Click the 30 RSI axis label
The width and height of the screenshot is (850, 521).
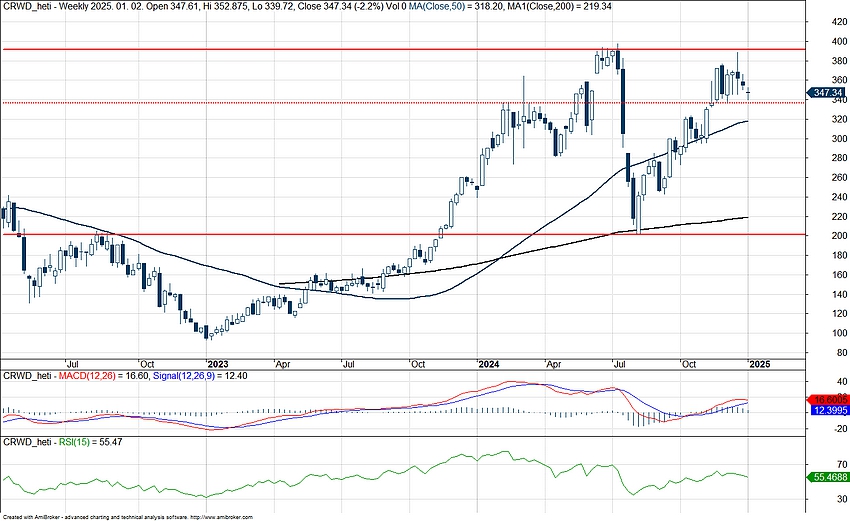tap(841, 499)
